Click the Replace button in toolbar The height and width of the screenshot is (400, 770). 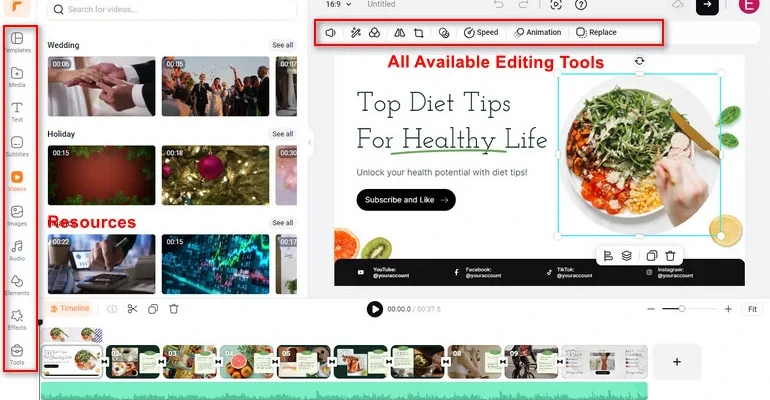coord(596,32)
